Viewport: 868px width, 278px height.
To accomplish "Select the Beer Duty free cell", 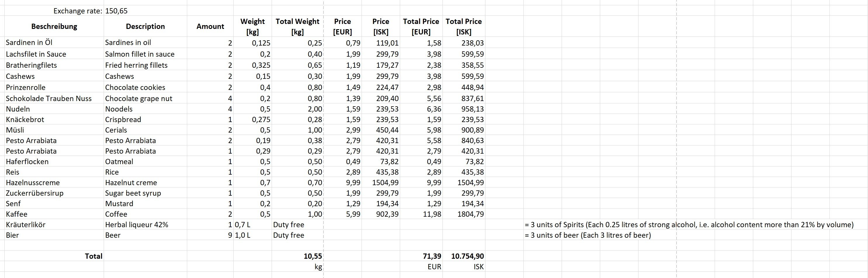I will pyautogui.click(x=297, y=235).
